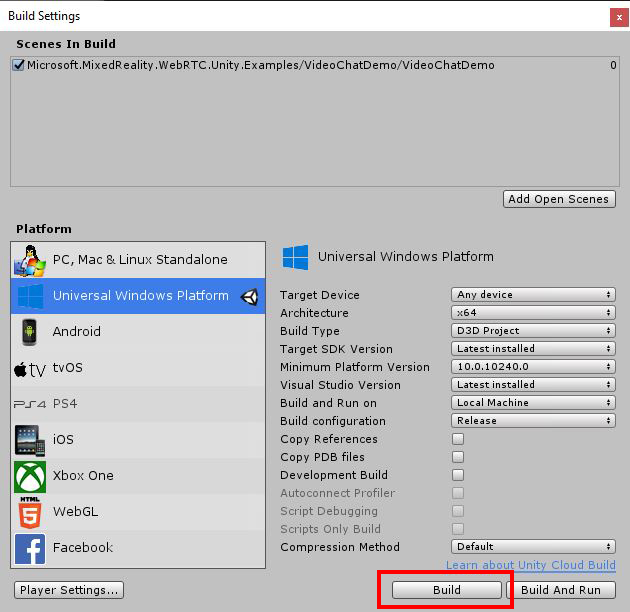
Task: Close the Build Settings window
Action: tap(619, 18)
